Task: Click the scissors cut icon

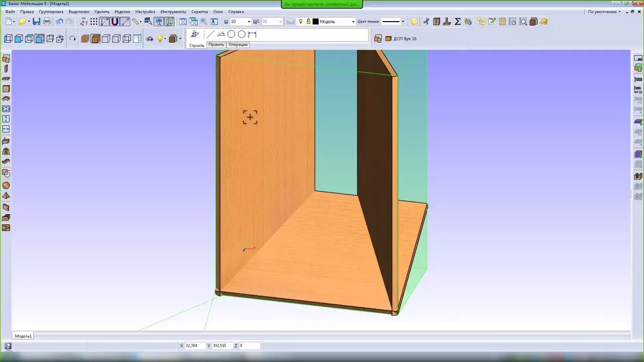Action: pos(426,22)
